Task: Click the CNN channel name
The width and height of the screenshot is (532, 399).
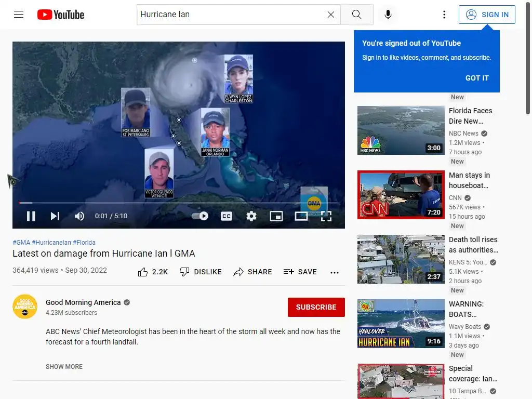Action: tap(455, 198)
